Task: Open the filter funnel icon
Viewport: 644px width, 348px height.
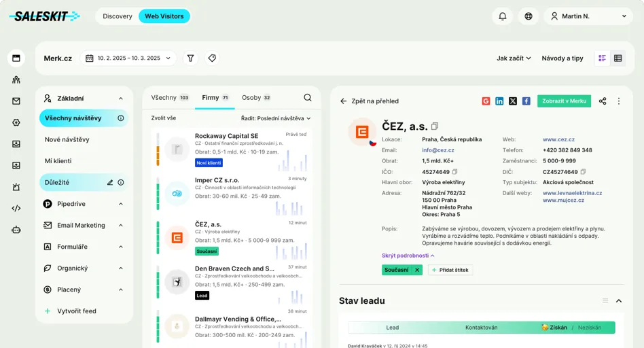Action: tap(191, 58)
